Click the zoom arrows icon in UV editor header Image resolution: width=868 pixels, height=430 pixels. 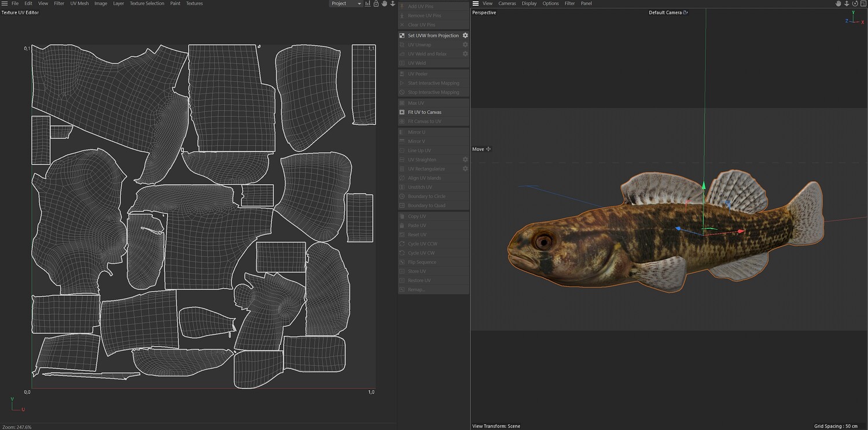point(392,3)
